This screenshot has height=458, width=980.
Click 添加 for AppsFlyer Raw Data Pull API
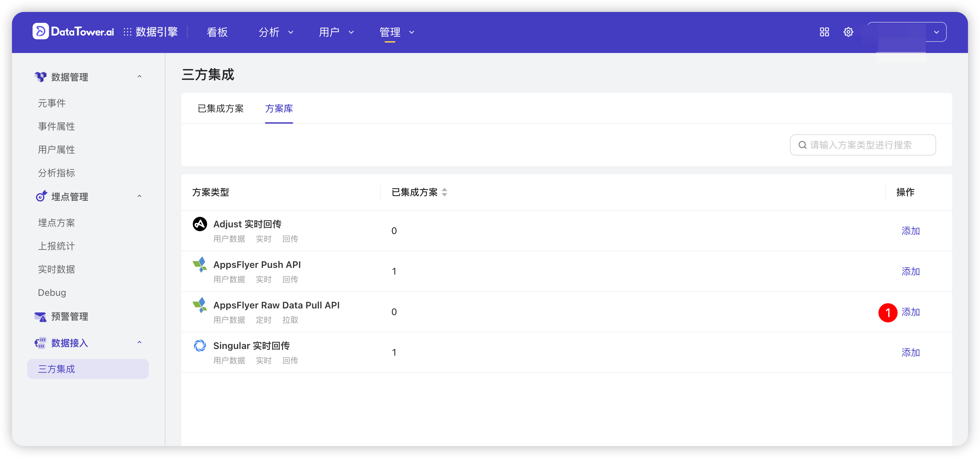[x=911, y=312]
